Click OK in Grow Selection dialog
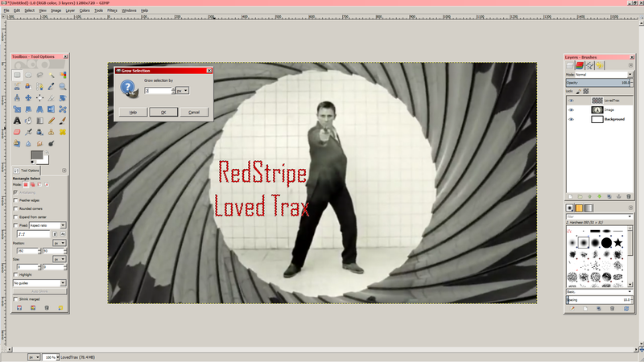 [x=163, y=112]
